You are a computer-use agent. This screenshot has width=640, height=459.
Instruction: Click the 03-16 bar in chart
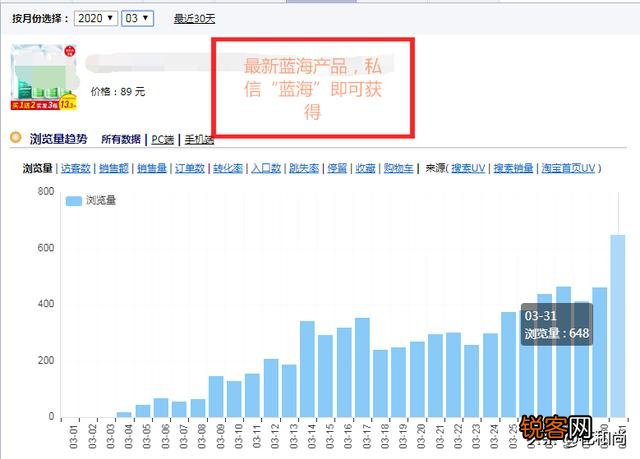(344, 372)
